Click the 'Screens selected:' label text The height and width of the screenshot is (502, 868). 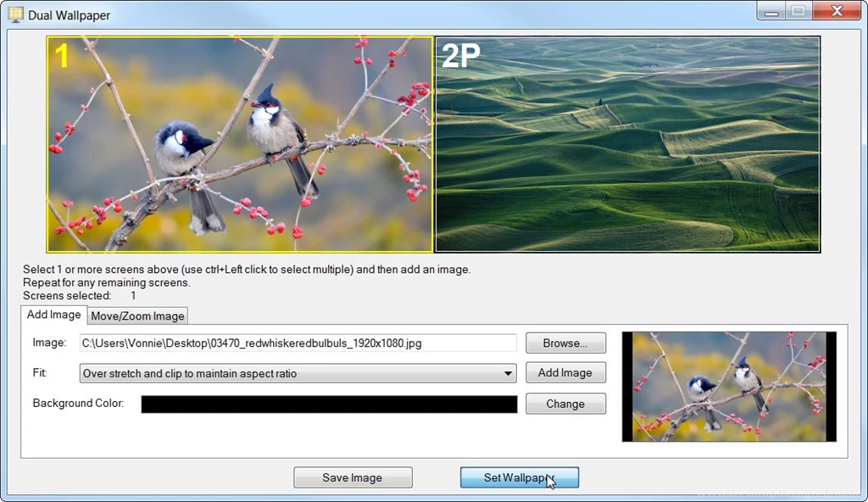point(67,296)
